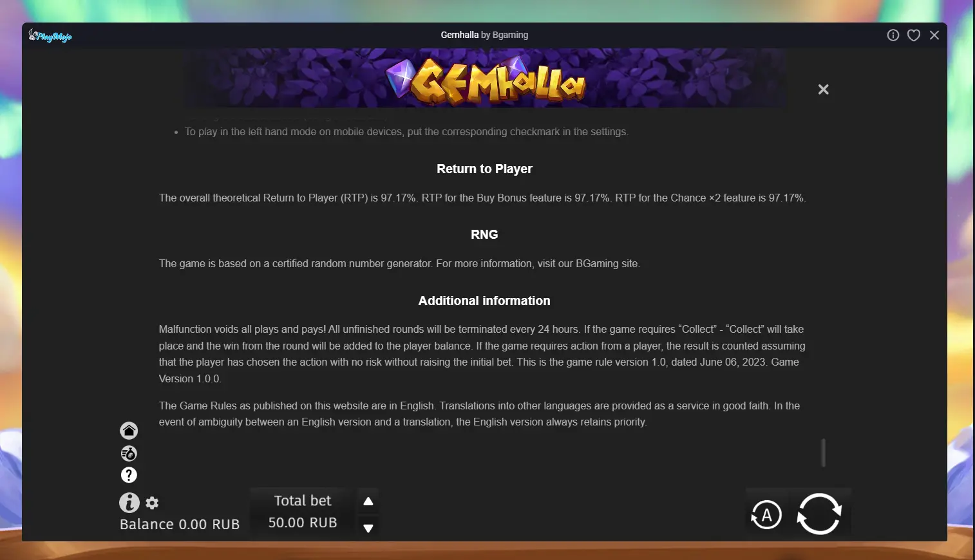
Task: Increase total bet with up arrow
Action: (x=368, y=501)
